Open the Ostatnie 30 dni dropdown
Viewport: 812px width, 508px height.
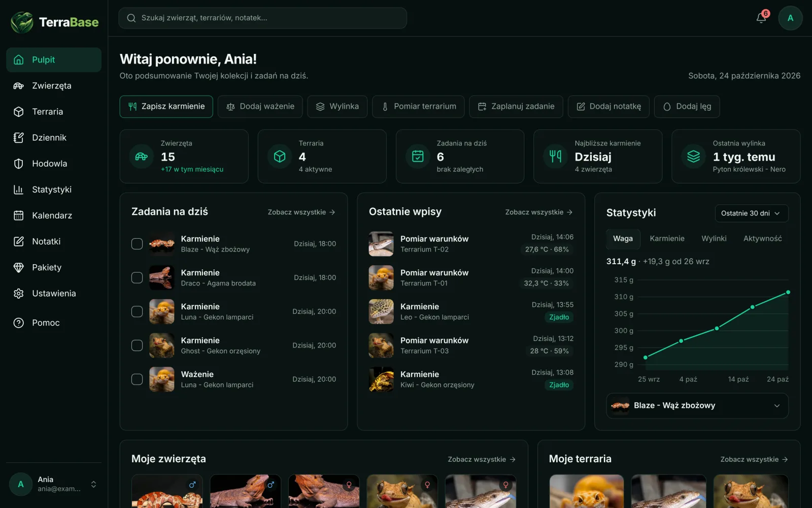point(752,213)
